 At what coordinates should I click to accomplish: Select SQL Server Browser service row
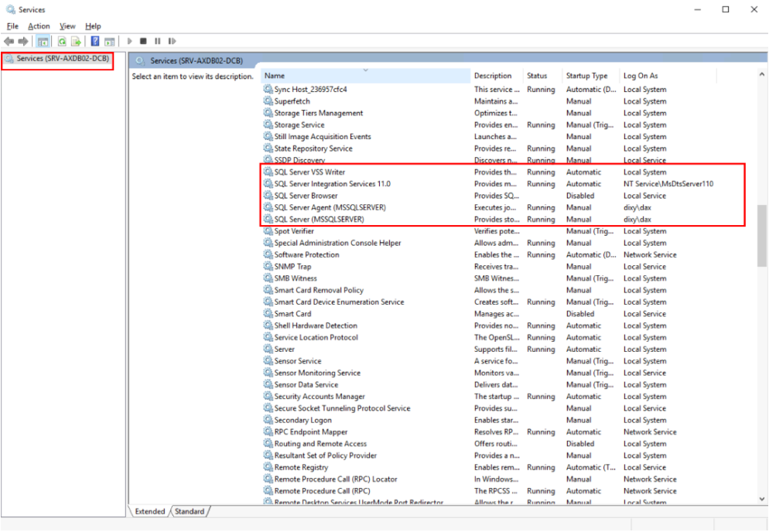point(306,196)
